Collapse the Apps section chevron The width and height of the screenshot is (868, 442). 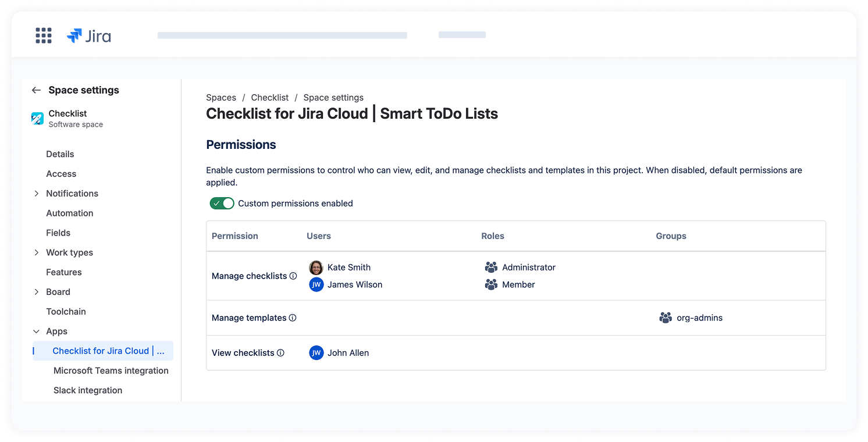click(37, 331)
